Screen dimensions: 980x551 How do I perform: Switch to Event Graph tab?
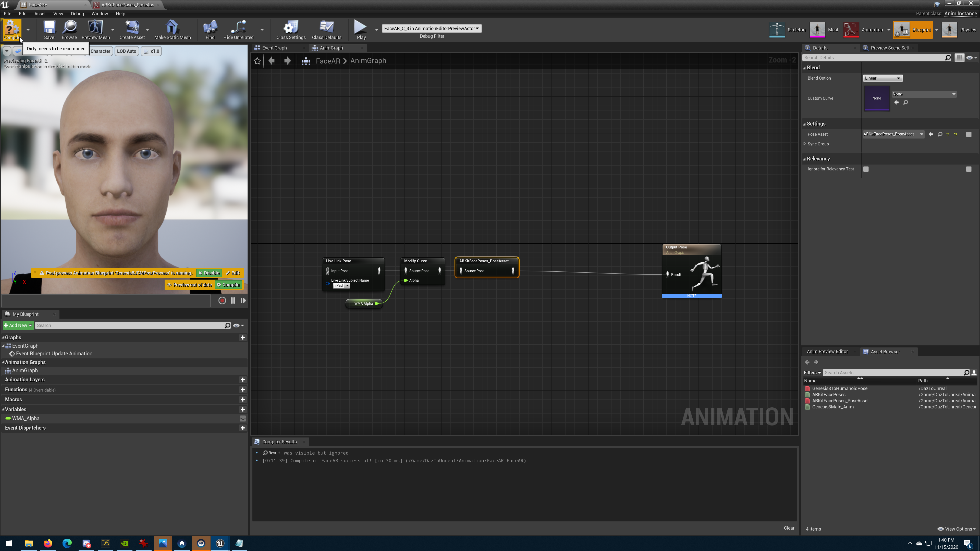[x=274, y=48]
